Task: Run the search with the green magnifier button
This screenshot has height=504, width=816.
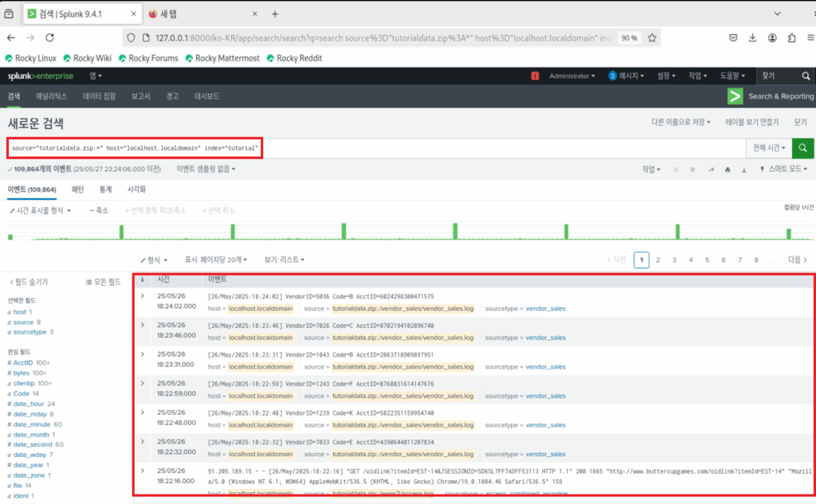Action: click(802, 148)
